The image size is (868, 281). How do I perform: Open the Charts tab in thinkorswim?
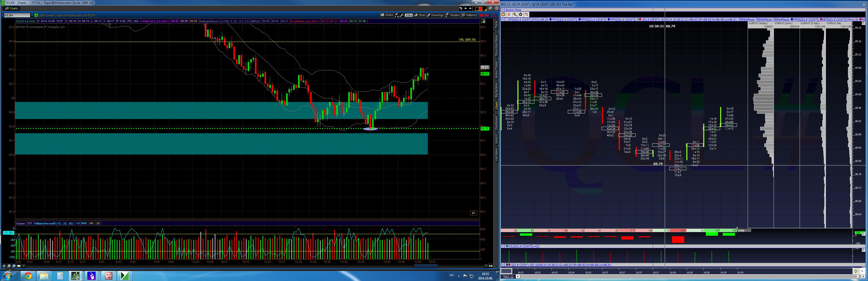coord(11,8)
